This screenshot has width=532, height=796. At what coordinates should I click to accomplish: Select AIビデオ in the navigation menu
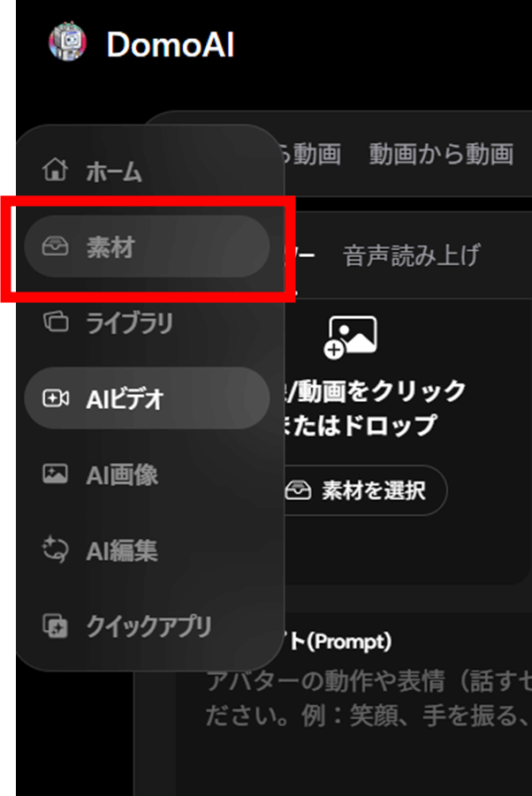click(x=148, y=398)
